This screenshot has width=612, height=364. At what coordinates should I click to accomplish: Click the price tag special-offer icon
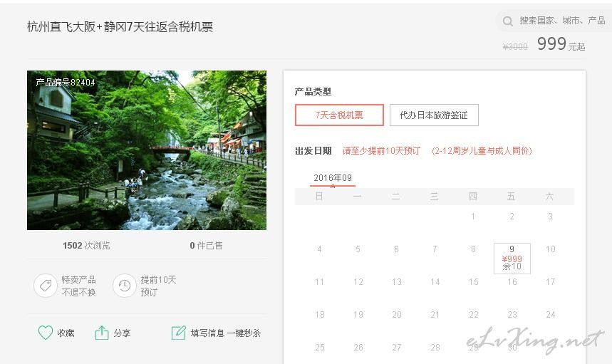click(x=46, y=286)
